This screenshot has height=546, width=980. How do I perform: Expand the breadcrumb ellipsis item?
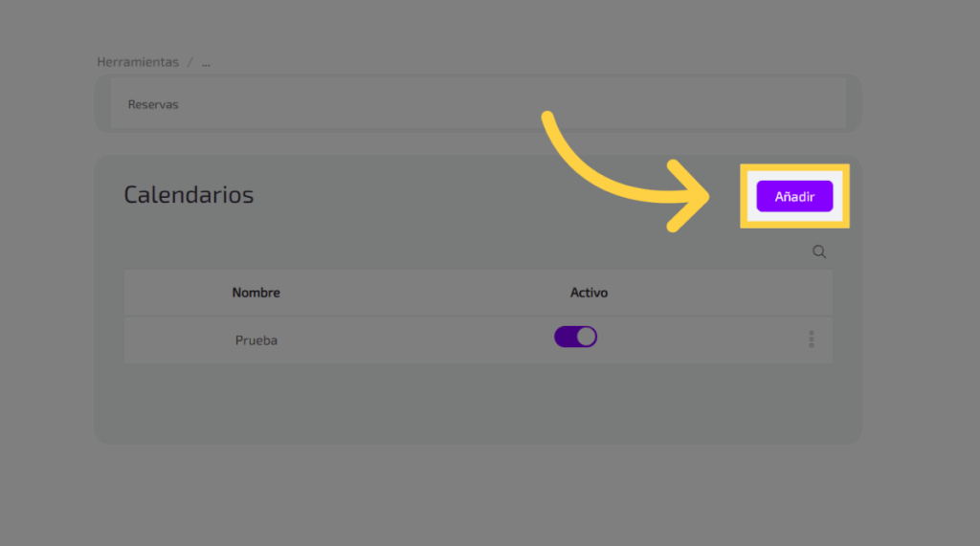(206, 62)
